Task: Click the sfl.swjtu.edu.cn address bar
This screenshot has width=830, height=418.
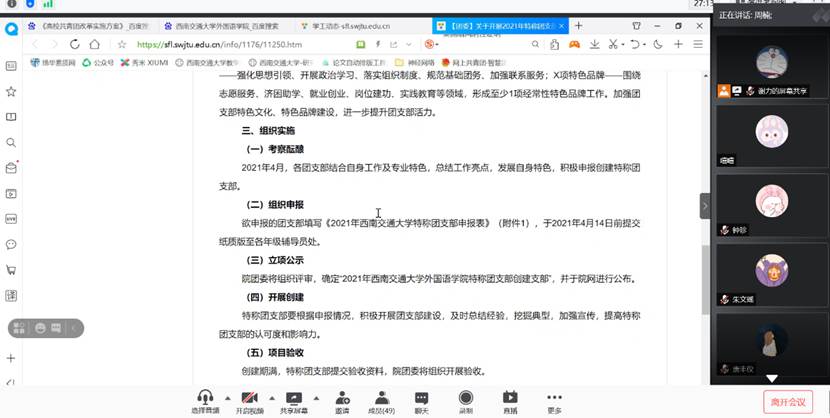Action: pyautogui.click(x=220, y=44)
